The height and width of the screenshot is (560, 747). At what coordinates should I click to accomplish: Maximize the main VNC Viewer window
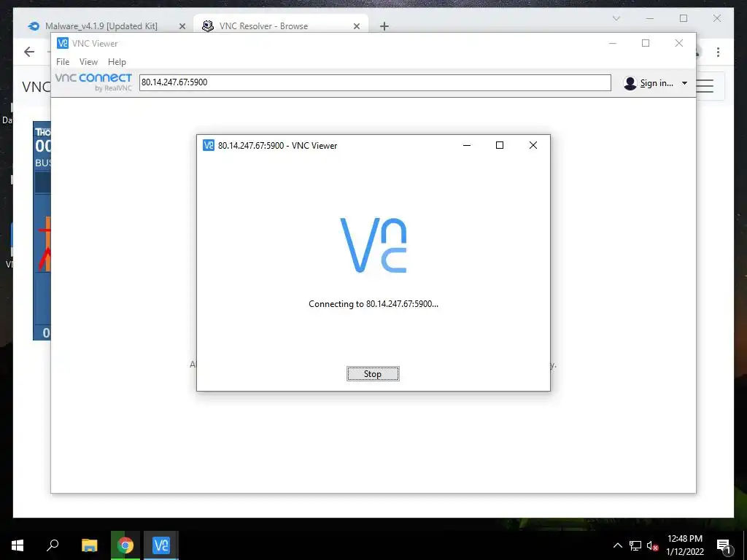(x=646, y=43)
